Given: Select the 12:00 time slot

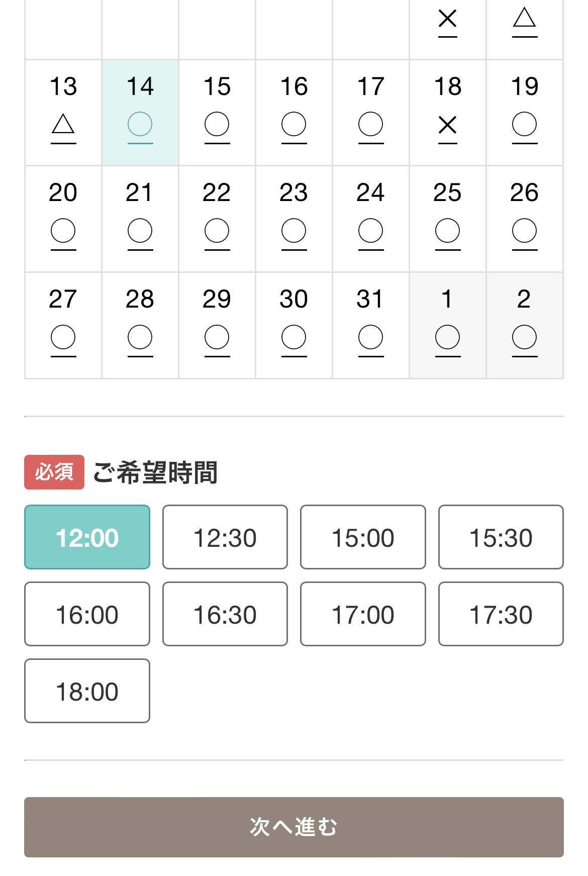Looking at the screenshot, I should (x=87, y=537).
